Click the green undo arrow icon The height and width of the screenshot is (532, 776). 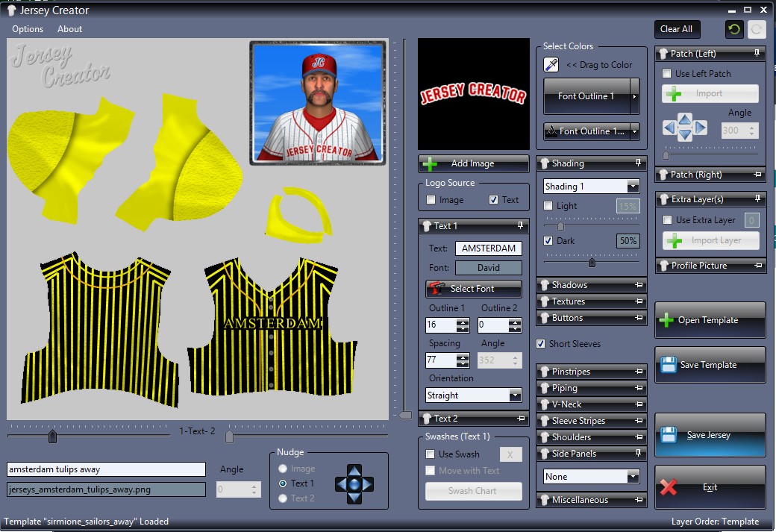tap(734, 29)
